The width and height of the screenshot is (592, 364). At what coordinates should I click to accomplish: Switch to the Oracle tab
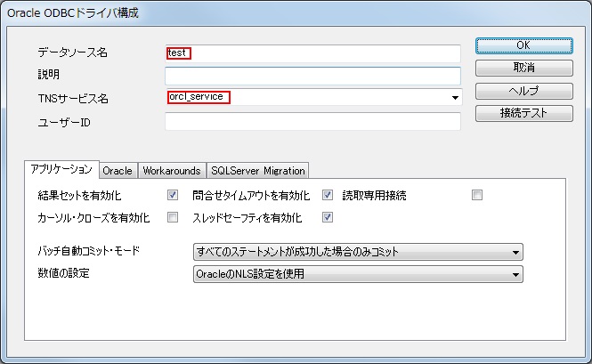coord(118,171)
